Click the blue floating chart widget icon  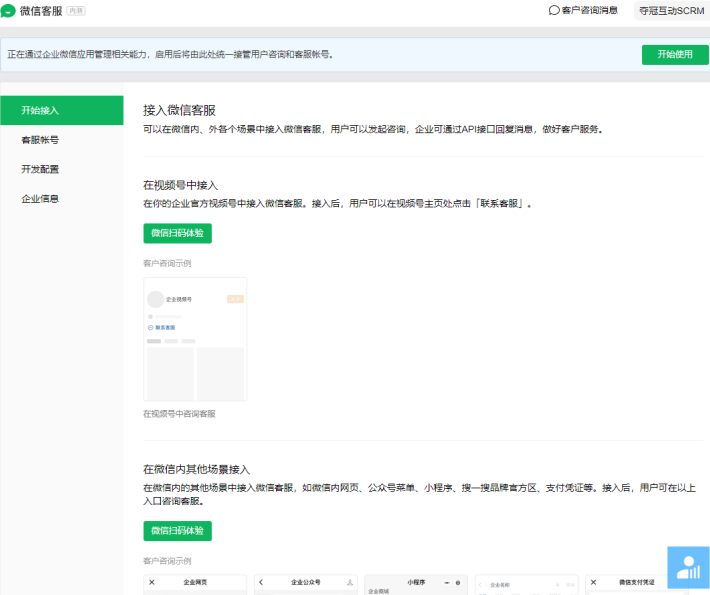(688, 567)
